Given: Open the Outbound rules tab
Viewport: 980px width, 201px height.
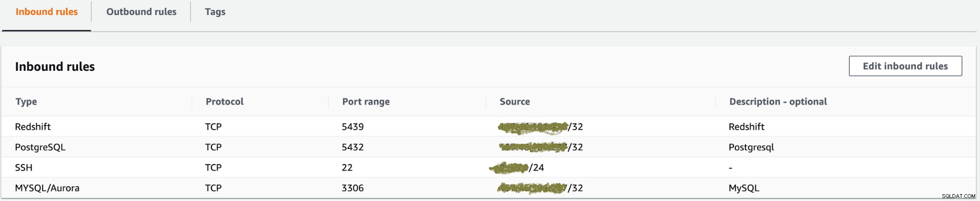Looking at the screenshot, I should coord(141,12).
